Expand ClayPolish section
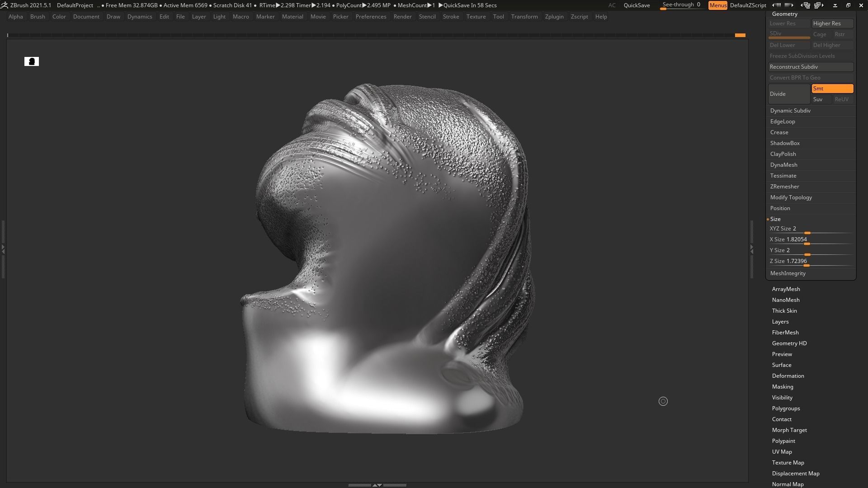The height and width of the screenshot is (488, 868). click(783, 154)
